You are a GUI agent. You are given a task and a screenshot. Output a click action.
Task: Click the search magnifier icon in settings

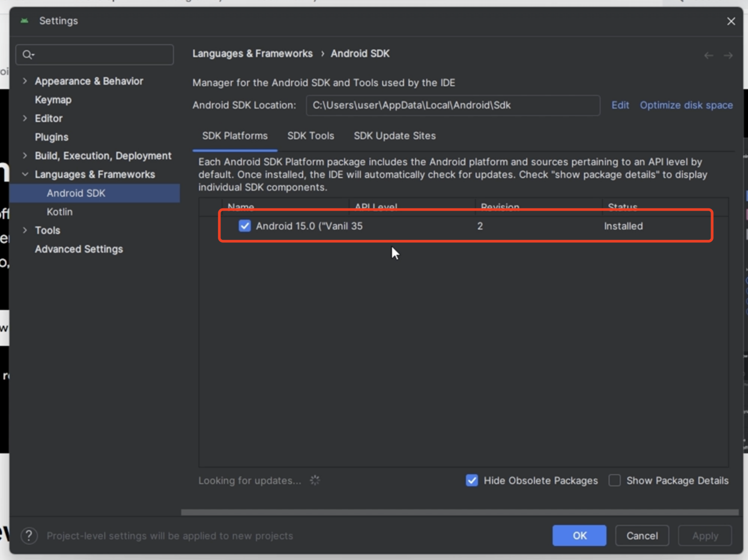pyautogui.click(x=28, y=55)
